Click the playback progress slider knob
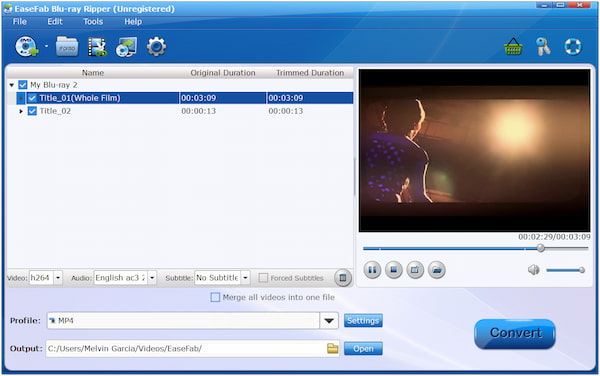Image resolution: width=600 pixels, height=376 pixels. point(540,248)
